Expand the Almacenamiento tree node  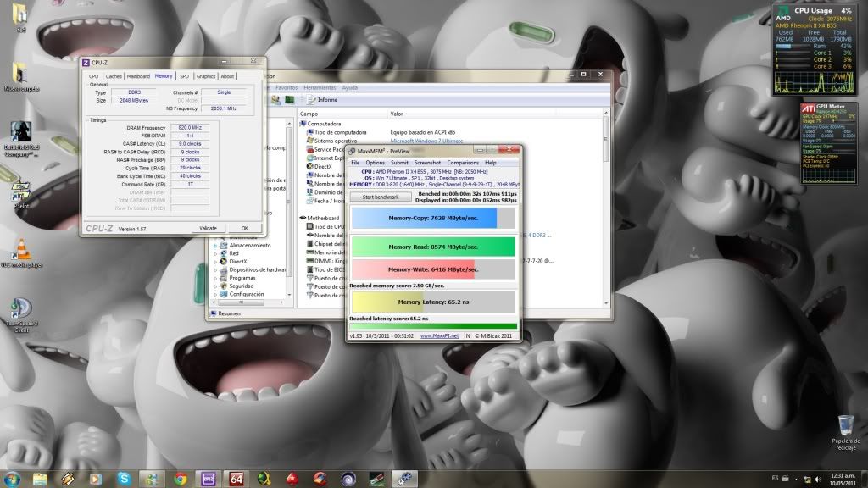pos(216,245)
